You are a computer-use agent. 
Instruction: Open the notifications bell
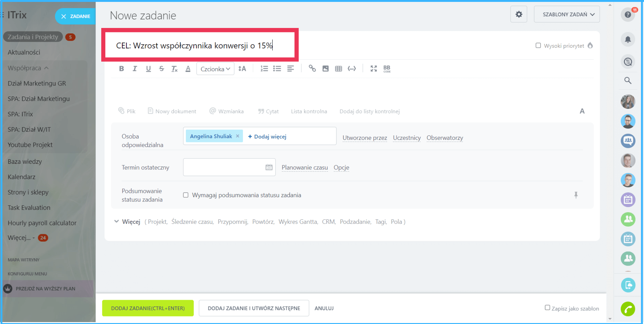tap(628, 39)
